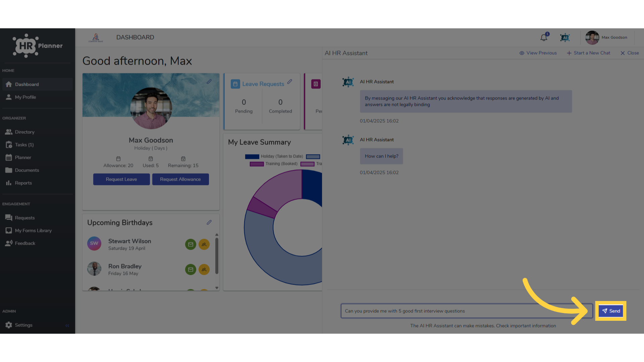Viewport: 644px width, 362px height.
Task: Toggle Training (Booked) legend swatch
Action: point(257,164)
